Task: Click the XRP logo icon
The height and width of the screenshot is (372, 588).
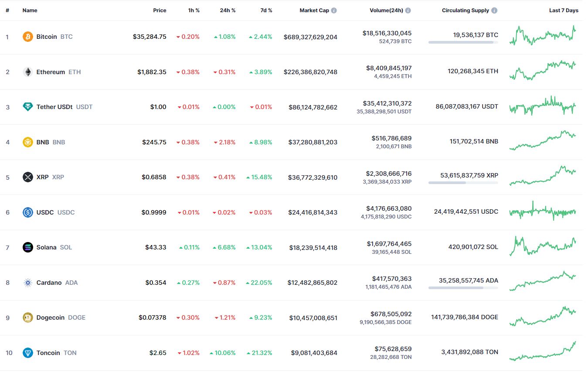Action: pos(28,177)
